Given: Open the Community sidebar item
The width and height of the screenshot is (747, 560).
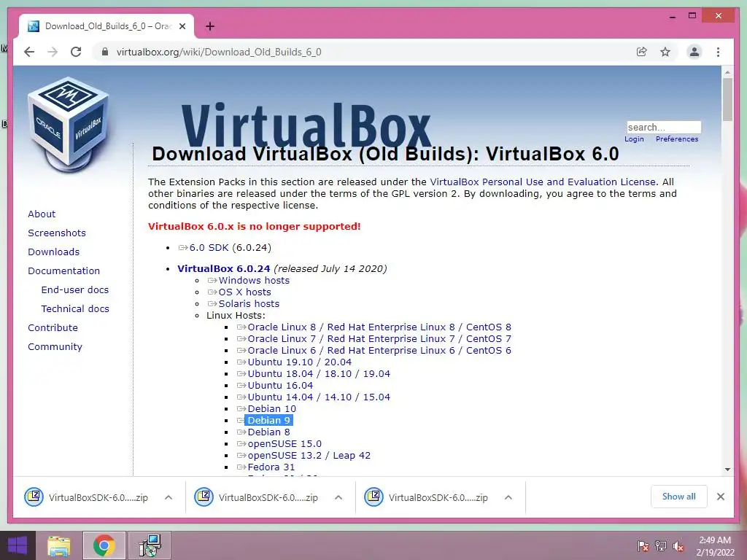Looking at the screenshot, I should (55, 347).
